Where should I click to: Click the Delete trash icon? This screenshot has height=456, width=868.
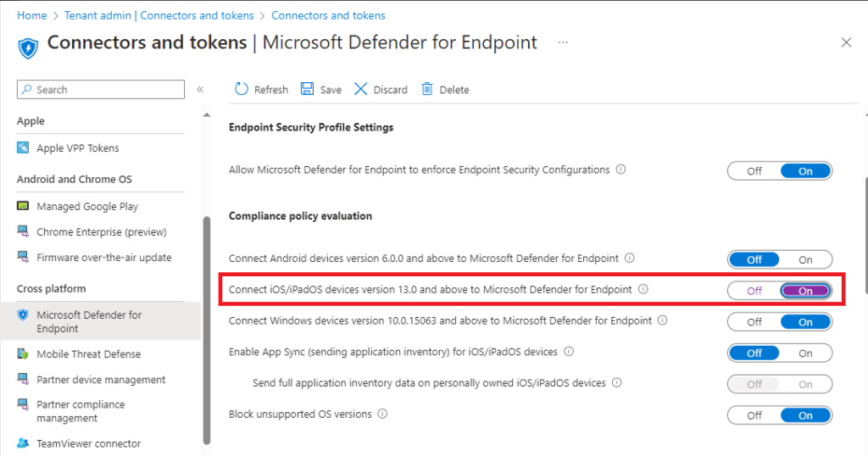pos(427,89)
